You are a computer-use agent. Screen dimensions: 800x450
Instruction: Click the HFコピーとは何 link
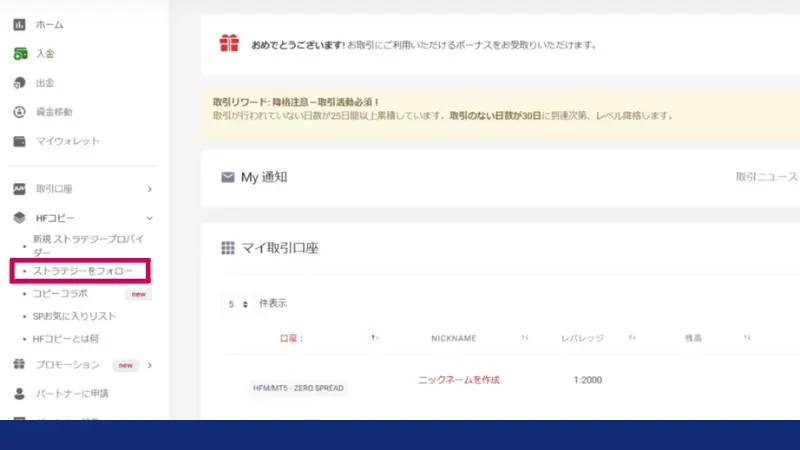(66, 339)
